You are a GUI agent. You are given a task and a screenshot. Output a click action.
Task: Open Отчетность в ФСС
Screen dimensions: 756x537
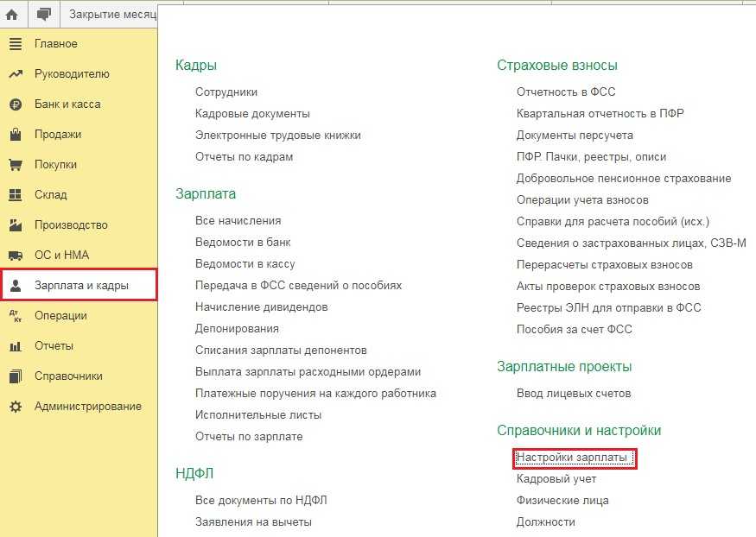point(566,92)
